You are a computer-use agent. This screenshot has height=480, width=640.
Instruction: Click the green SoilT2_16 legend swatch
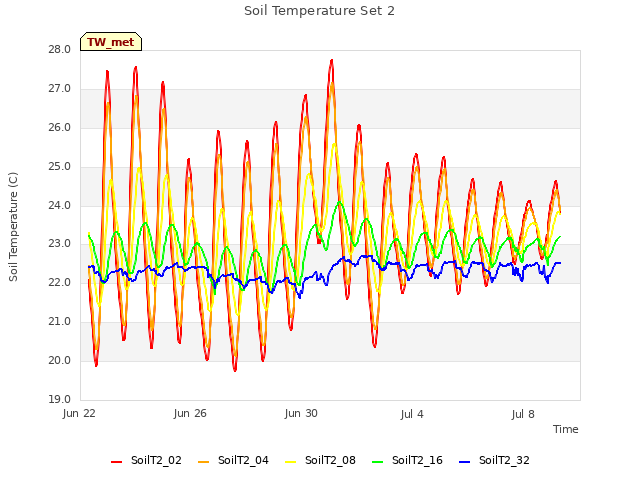(x=378, y=462)
